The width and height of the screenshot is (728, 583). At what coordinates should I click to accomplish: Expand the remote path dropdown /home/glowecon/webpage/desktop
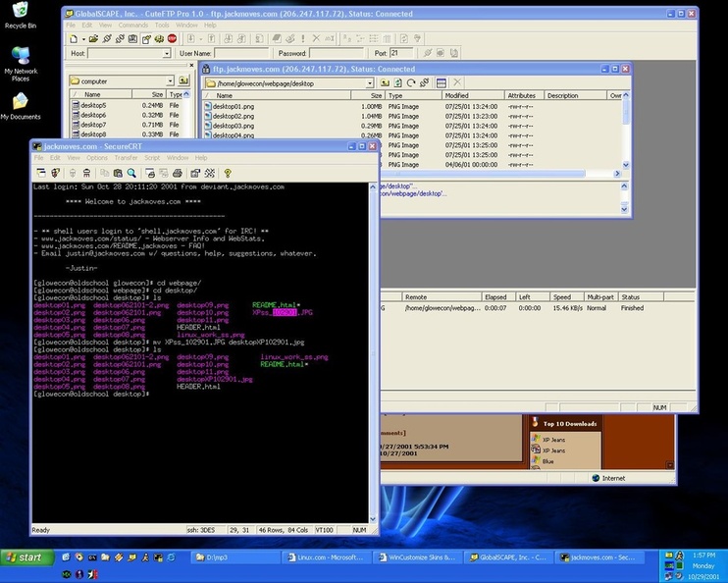click(370, 83)
